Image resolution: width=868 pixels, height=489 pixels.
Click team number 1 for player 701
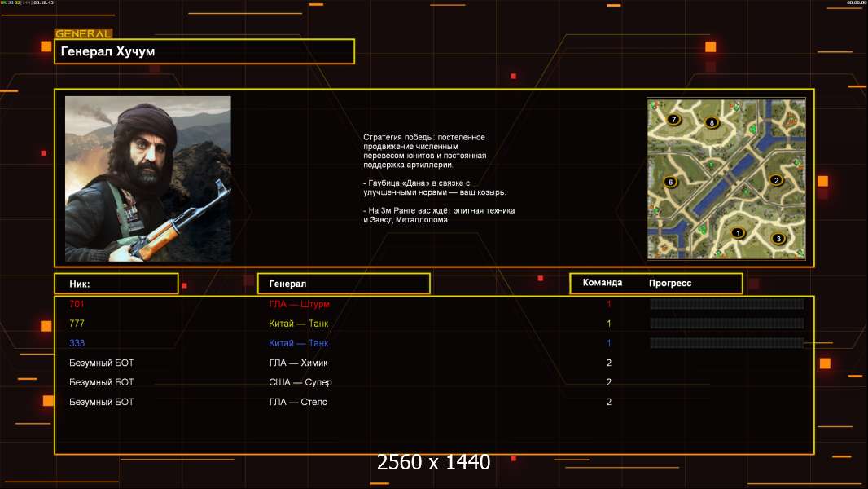click(608, 304)
